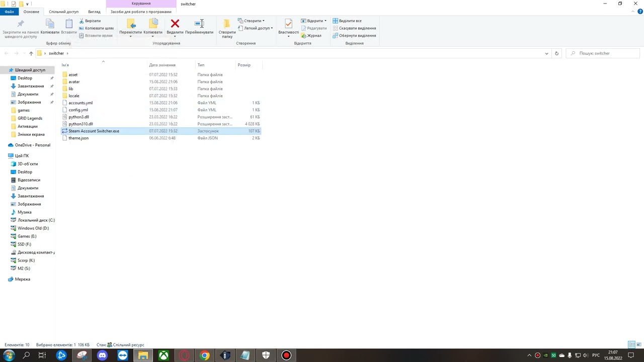Select the 'accounts.yml' file
This screenshot has height=362, width=644.
[80, 103]
